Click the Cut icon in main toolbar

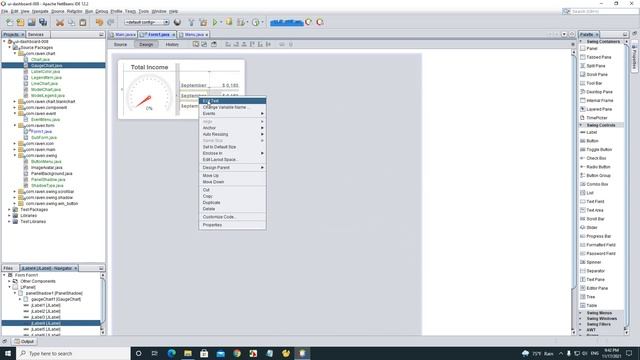(x=60, y=22)
